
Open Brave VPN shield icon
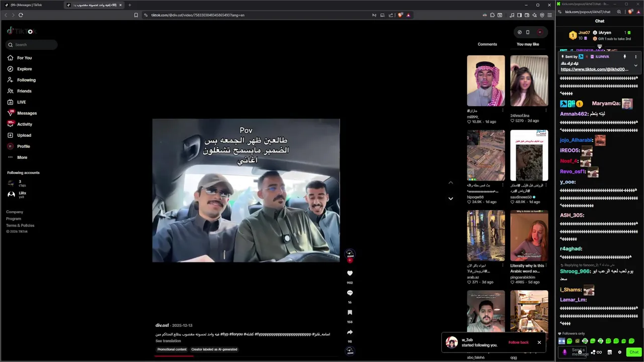point(542,15)
